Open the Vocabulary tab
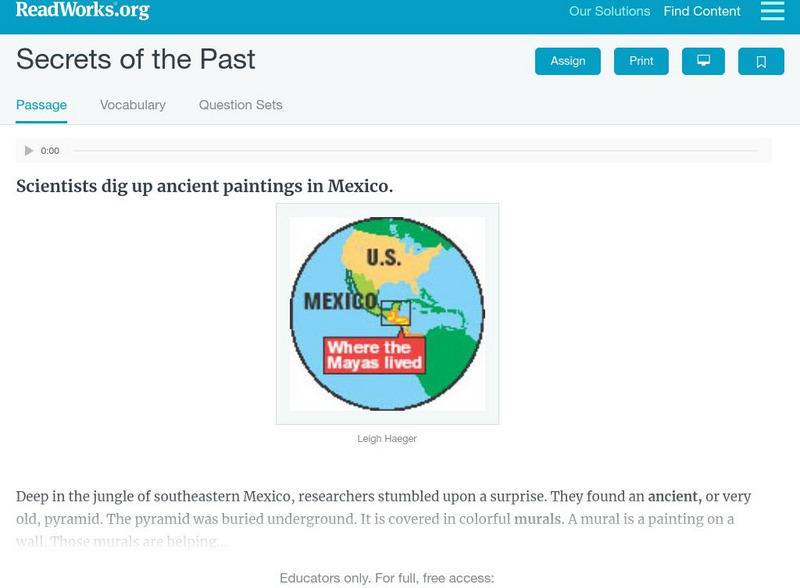The image size is (800, 588). point(133,105)
